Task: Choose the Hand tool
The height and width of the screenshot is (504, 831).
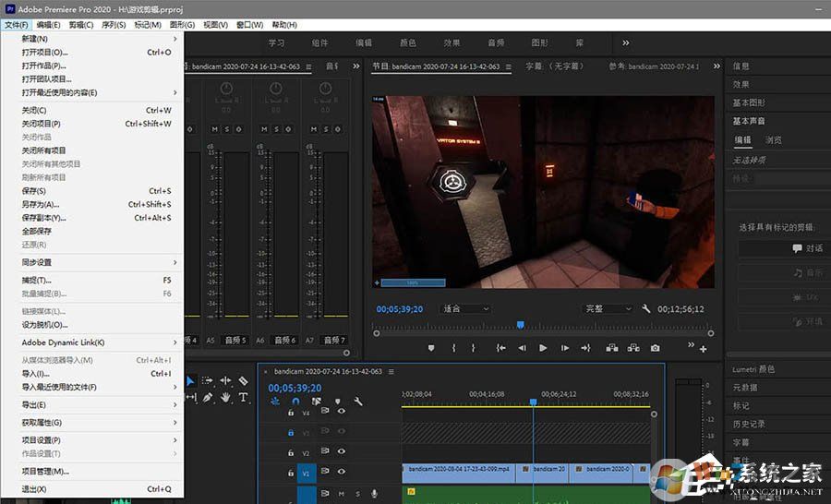Action: (225, 398)
